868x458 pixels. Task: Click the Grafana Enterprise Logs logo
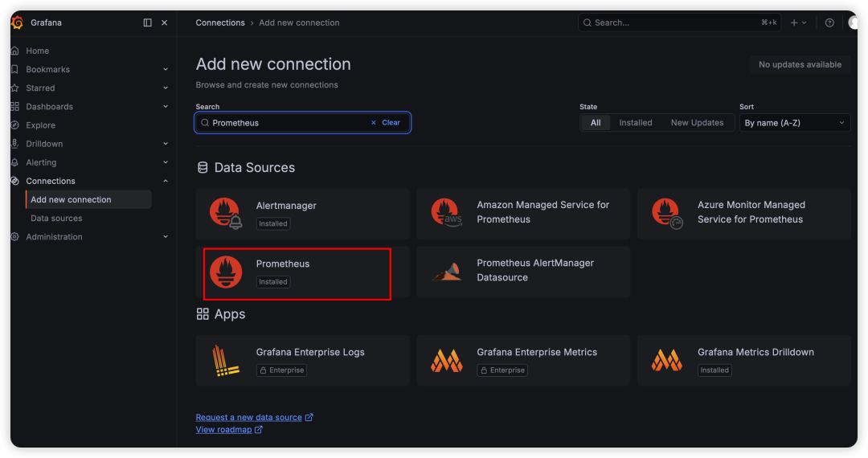coord(225,360)
